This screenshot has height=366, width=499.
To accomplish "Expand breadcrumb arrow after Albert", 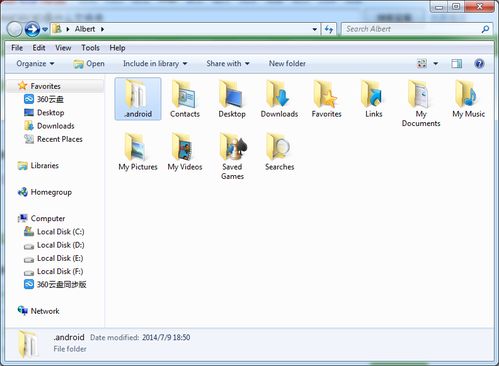I will (102, 29).
